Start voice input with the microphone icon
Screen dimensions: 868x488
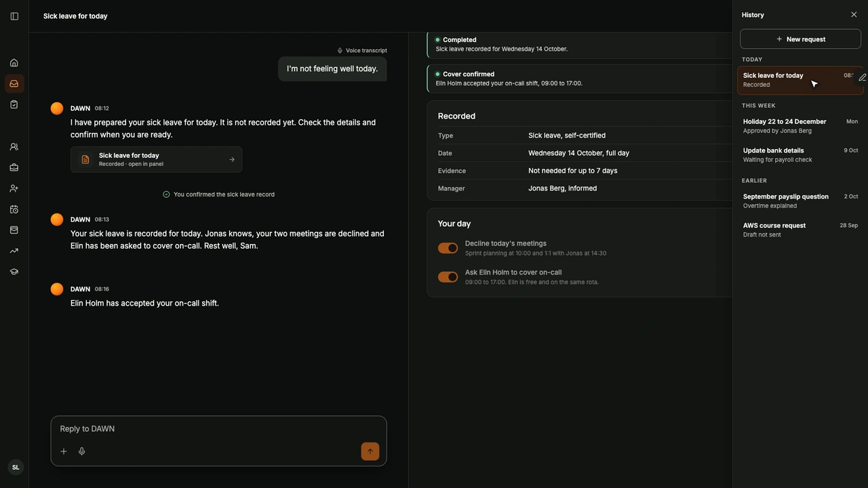click(x=82, y=451)
